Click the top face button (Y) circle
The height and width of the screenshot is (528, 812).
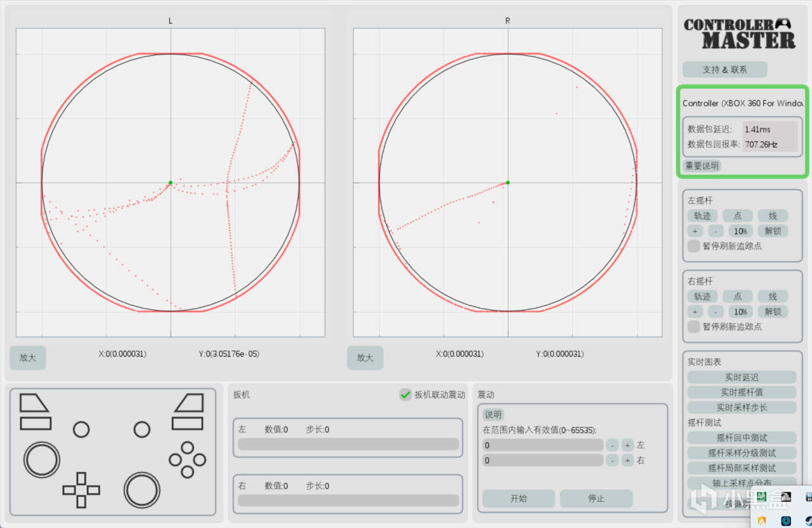click(x=187, y=448)
